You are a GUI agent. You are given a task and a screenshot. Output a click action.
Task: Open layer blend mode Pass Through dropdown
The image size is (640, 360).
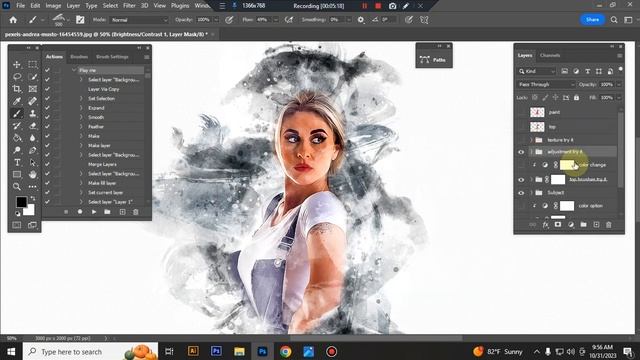546,84
